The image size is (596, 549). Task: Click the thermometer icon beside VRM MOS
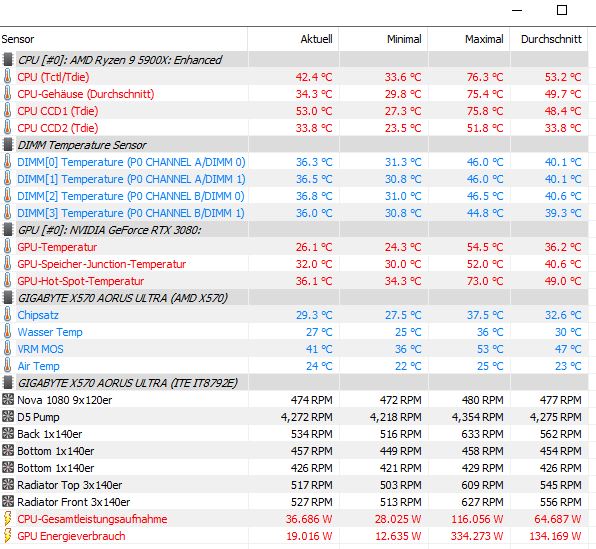click(x=7, y=349)
